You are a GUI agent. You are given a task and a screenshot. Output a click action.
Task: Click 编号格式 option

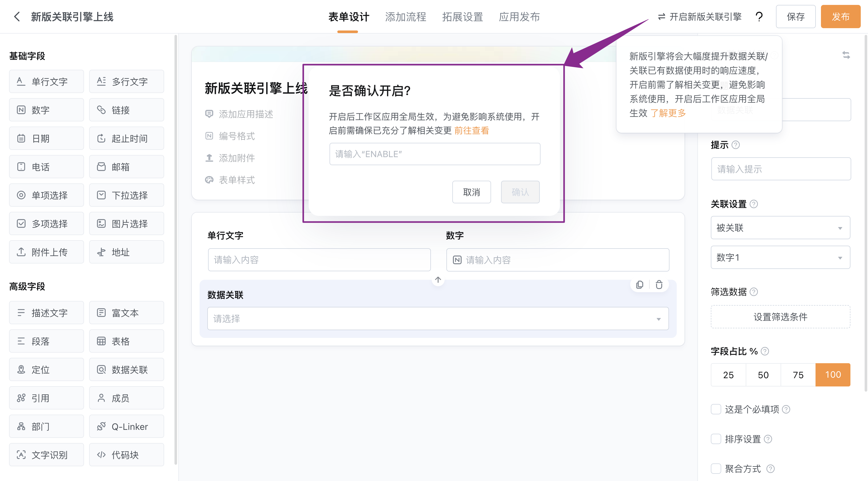point(230,136)
